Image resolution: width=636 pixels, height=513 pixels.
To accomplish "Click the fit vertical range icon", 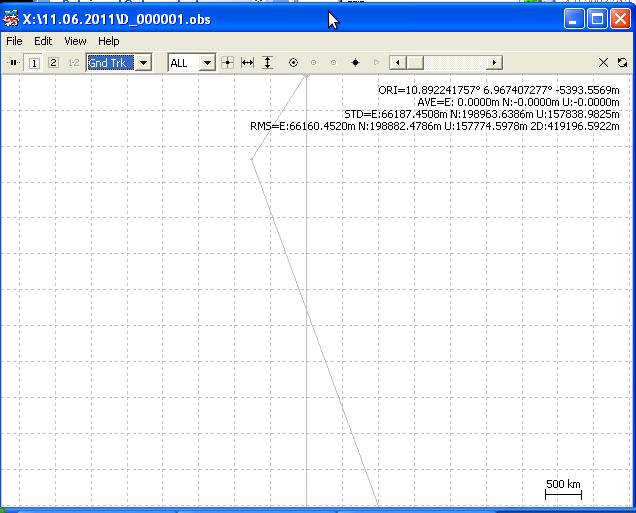I will pyautogui.click(x=267, y=63).
